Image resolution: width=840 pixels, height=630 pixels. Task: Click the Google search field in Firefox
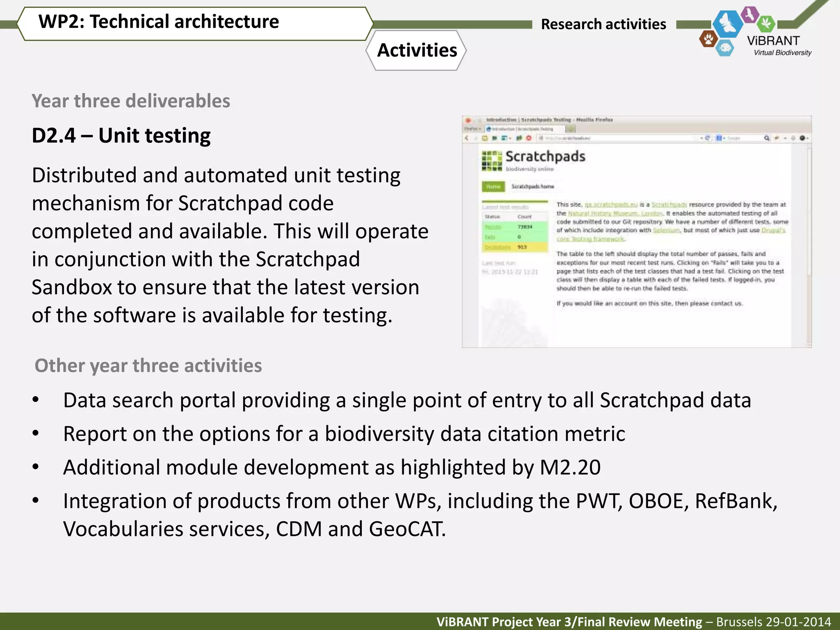[x=742, y=138]
